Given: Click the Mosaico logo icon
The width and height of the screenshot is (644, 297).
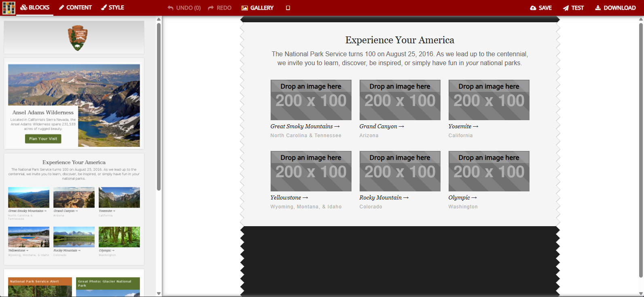Looking at the screenshot, I should click(8, 8).
